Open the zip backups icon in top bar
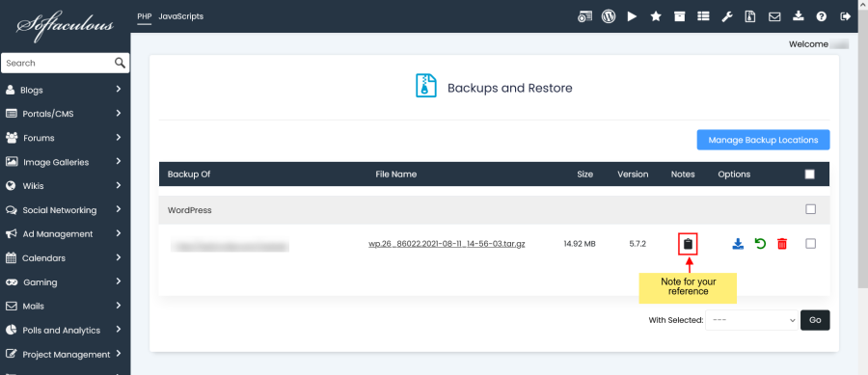This screenshot has height=375, width=868. [750, 16]
